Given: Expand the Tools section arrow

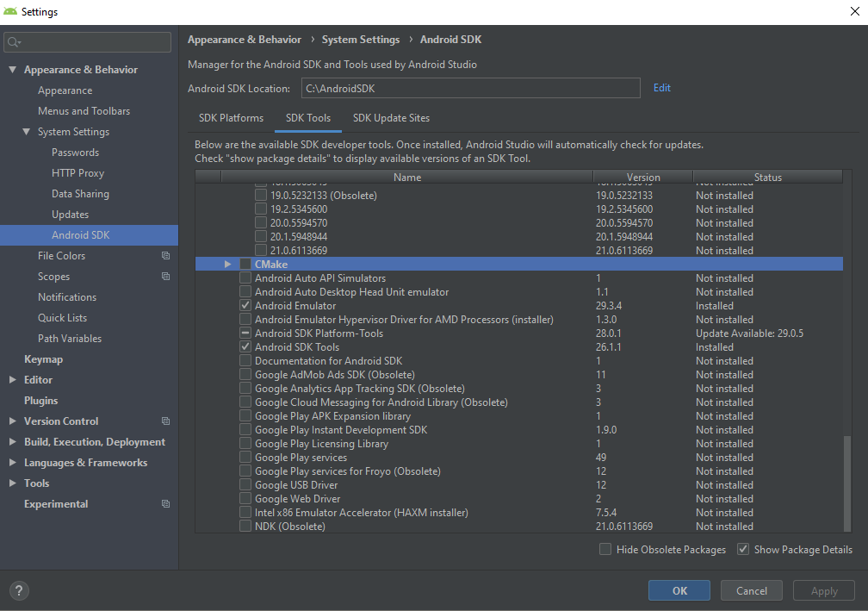Looking at the screenshot, I should pos(12,483).
